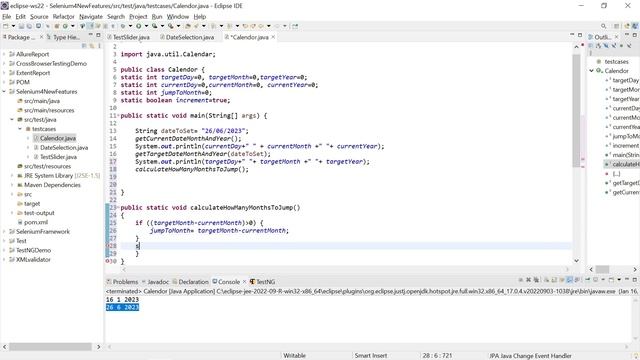Switch to the DateSelection.java tab
The width and height of the screenshot is (640, 360).
coord(187,37)
